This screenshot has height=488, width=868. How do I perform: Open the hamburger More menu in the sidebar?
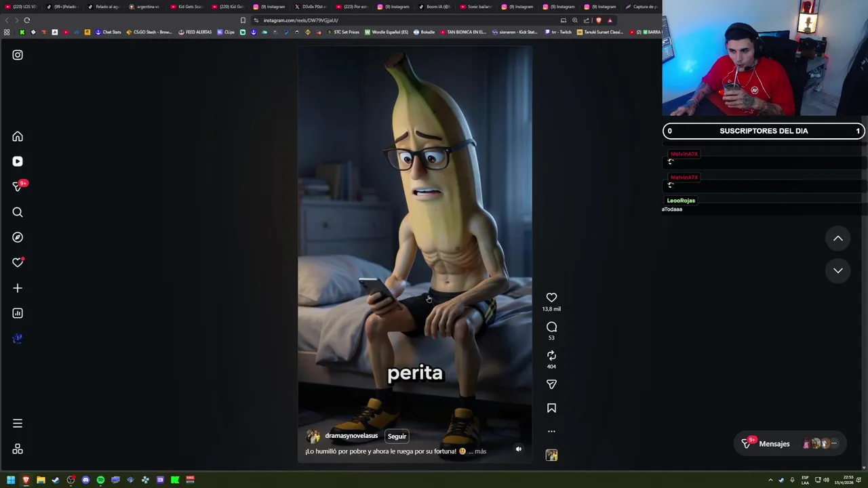click(x=18, y=424)
